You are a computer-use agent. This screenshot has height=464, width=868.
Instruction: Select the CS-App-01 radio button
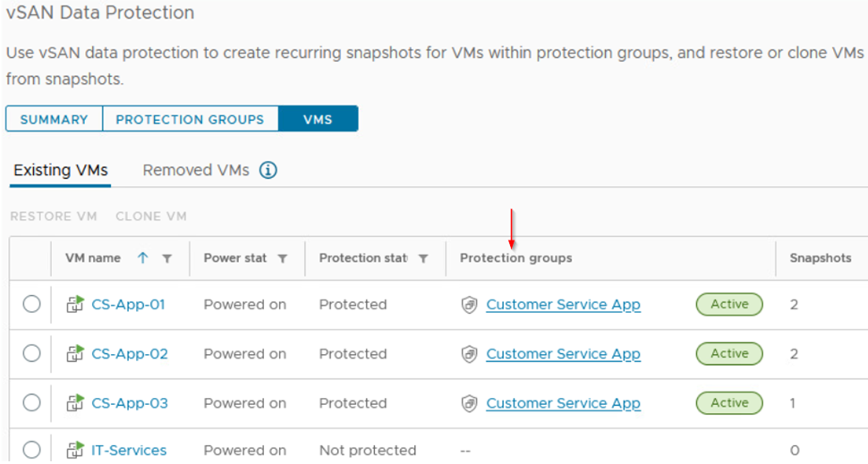(x=31, y=304)
